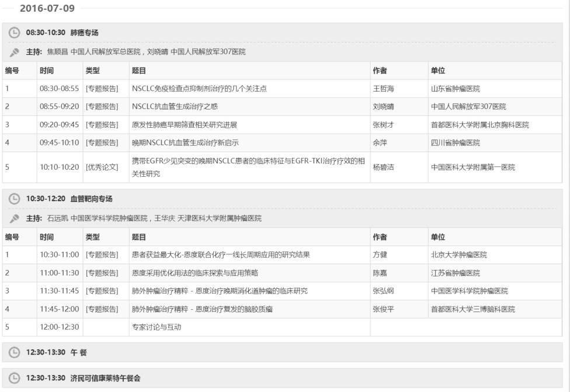
Task: Click time cell 10:10-10:20
Action: pyautogui.click(x=59, y=167)
